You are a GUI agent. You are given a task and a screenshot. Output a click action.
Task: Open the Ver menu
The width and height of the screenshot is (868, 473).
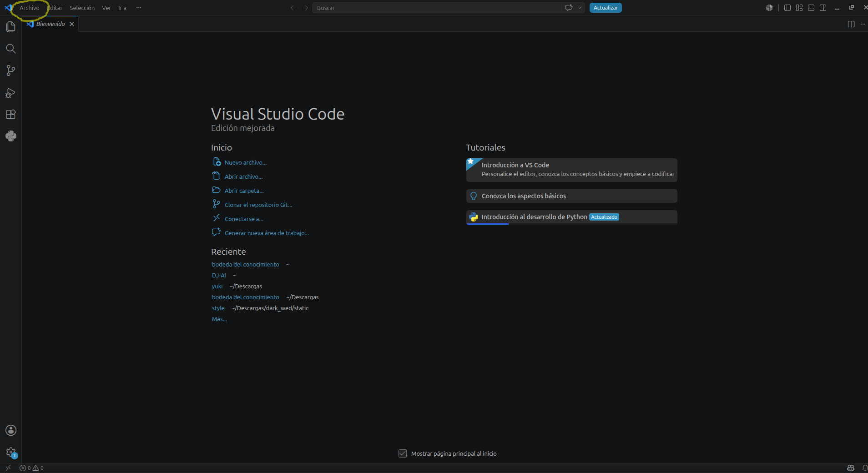pyautogui.click(x=106, y=8)
